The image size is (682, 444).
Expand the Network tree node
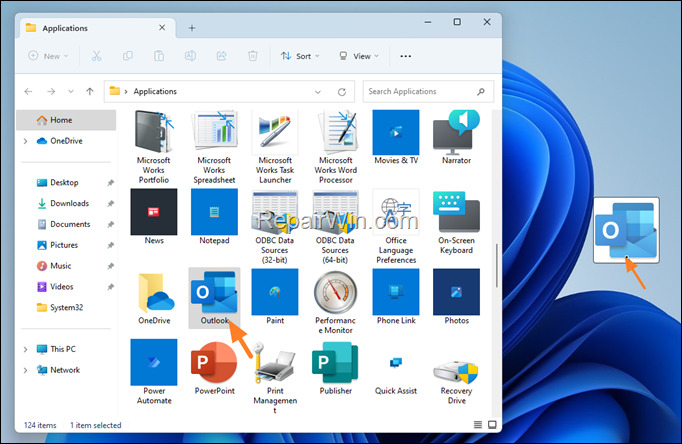coord(25,370)
